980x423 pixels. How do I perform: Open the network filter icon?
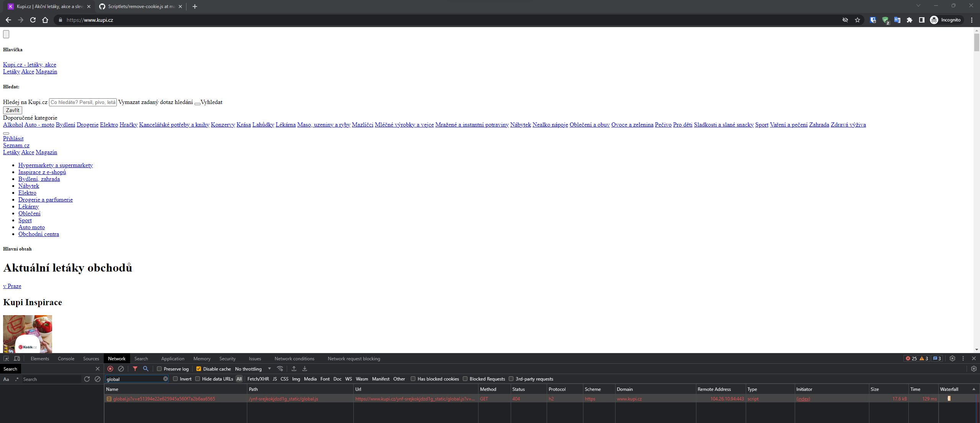click(135, 369)
